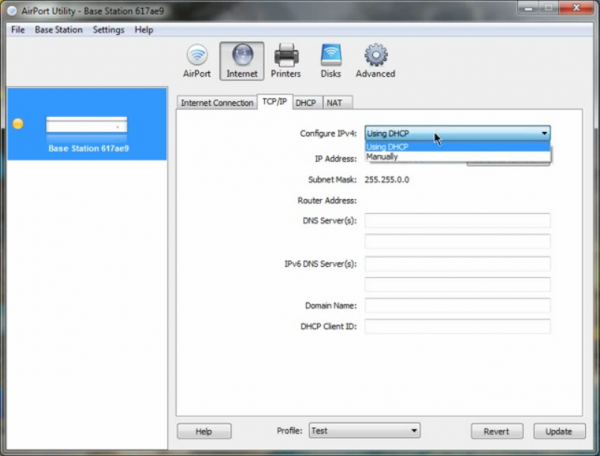
Task: Open the File menu
Action: tap(18, 30)
